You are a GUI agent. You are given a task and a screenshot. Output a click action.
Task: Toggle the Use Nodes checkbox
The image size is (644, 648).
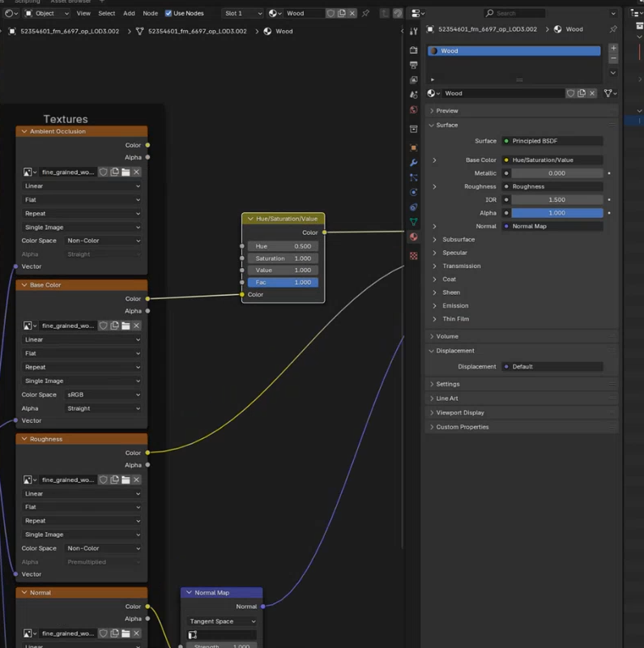point(168,14)
